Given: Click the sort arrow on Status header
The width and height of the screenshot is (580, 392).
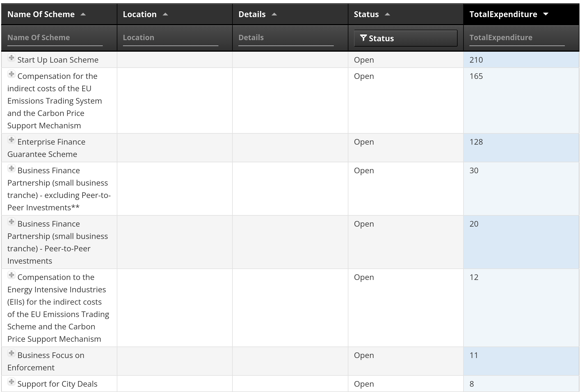Looking at the screenshot, I should (x=387, y=13).
